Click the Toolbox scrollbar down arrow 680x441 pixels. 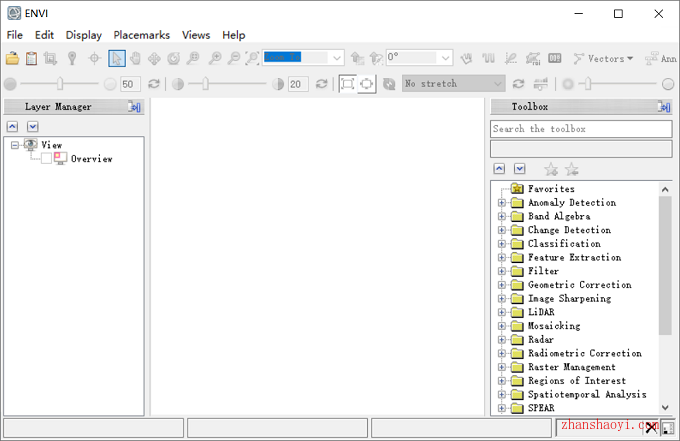[x=665, y=407]
